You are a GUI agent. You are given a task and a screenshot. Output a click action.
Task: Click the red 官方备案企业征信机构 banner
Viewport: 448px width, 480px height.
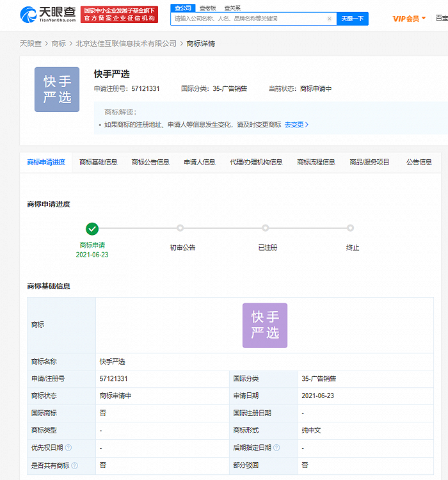pyautogui.click(x=120, y=14)
